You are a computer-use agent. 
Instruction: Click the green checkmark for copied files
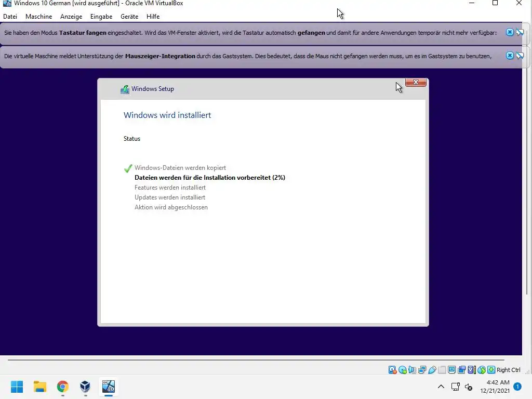pos(128,168)
